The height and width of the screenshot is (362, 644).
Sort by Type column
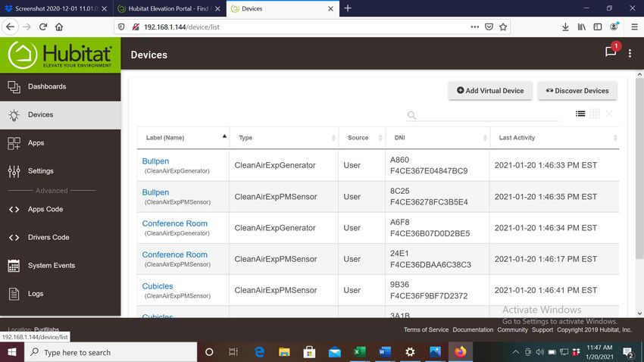point(284,138)
